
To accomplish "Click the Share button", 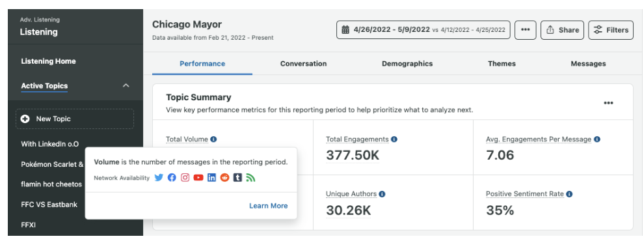I will tap(562, 30).
